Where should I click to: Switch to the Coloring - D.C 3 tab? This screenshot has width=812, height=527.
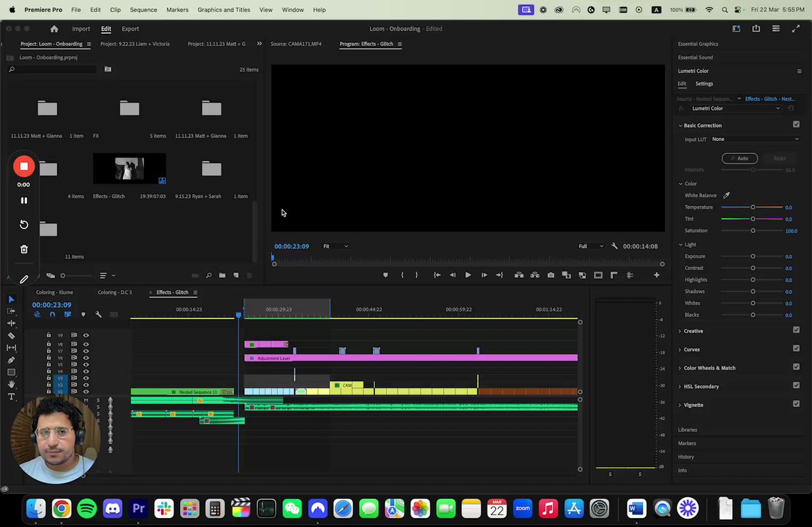pyautogui.click(x=115, y=292)
